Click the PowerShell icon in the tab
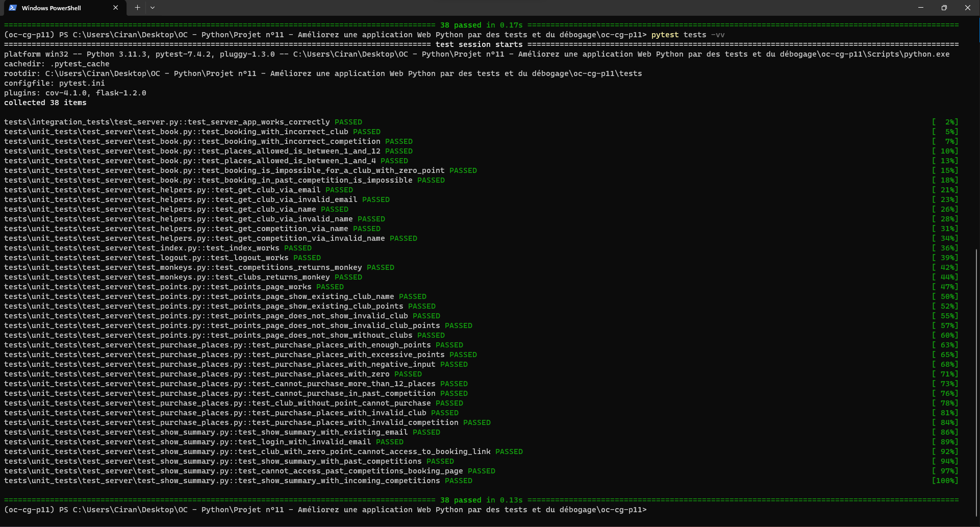The width and height of the screenshot is (980, 527). pyautogui.click(x=13, y=8)
